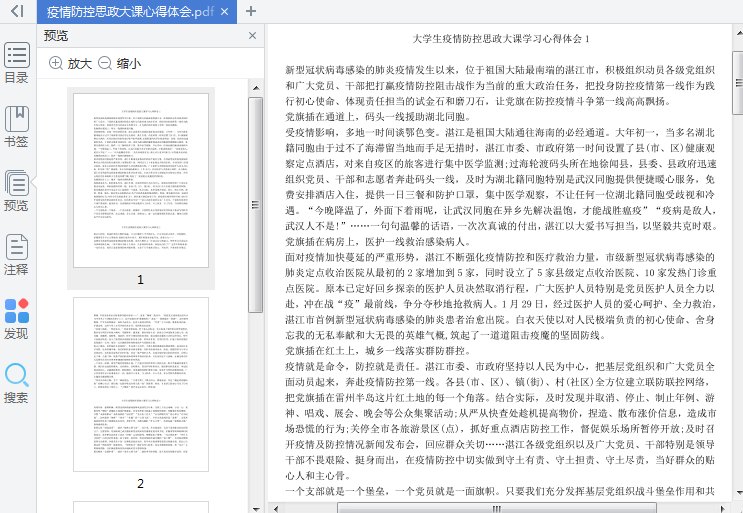Screen dimensions: 743x513
Task: Click the 缩小 text label
Action: 129,63
